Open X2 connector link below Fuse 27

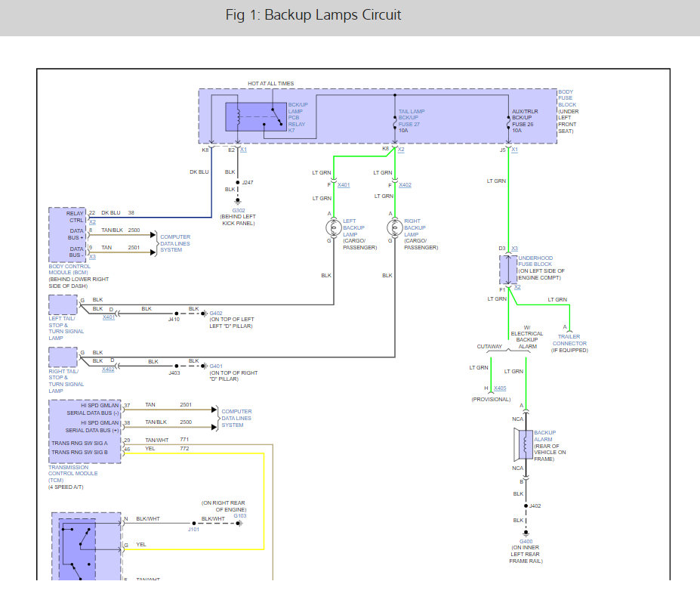[x=402, y=150]
